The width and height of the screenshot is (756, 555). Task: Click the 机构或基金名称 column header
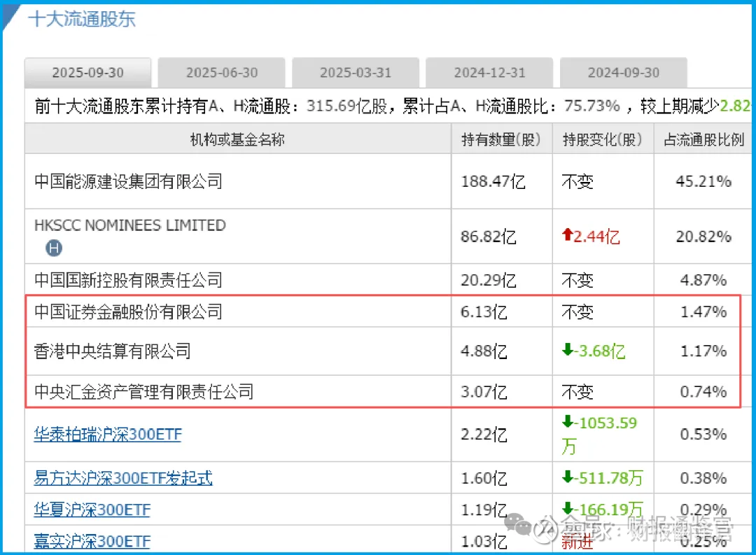(x=238, y=139)
